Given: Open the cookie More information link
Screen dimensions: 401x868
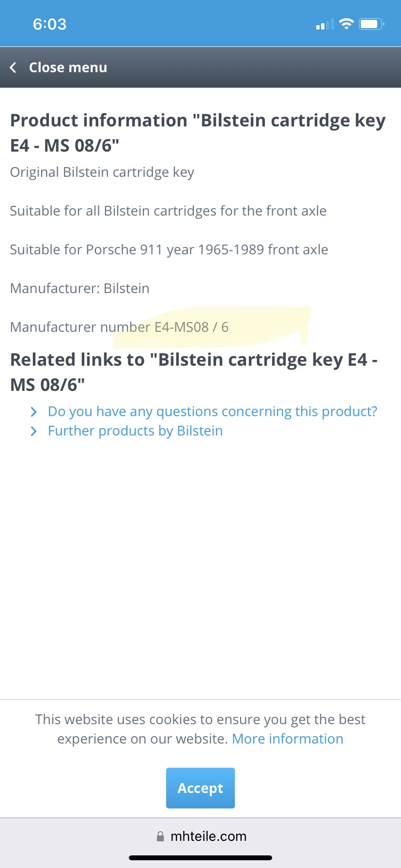Looking at the screenshot, I should pyautogui.click(x=288, y=739).
